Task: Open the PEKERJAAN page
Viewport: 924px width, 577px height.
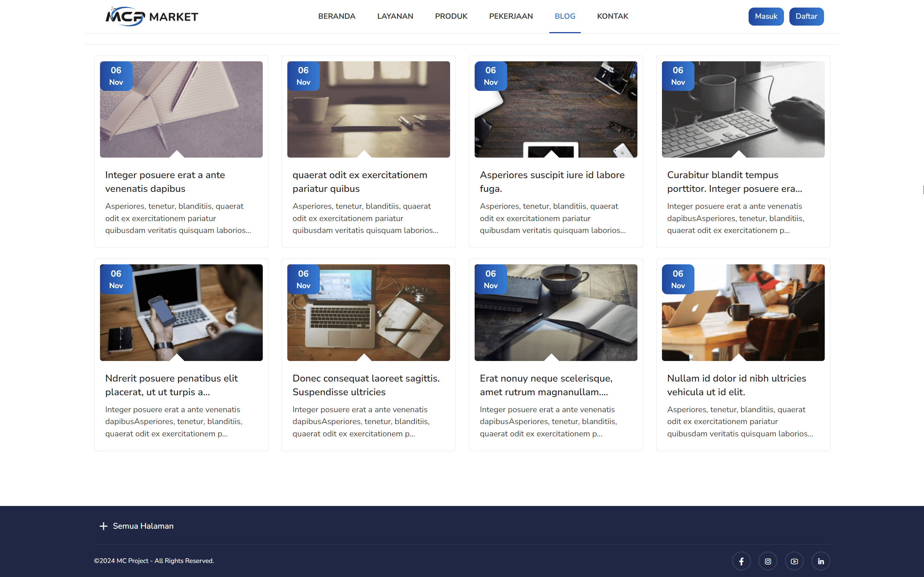Action: (x=511, y=16)
